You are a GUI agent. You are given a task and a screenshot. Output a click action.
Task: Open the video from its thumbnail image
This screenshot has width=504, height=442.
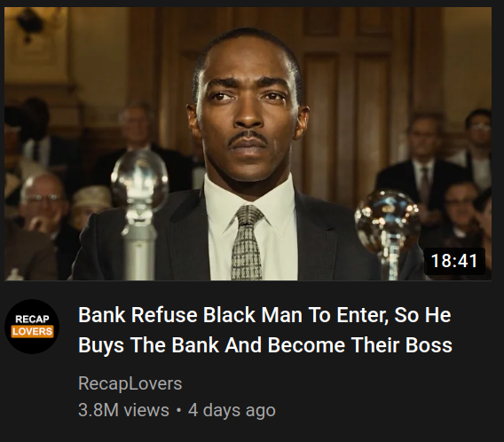[248, 144]
